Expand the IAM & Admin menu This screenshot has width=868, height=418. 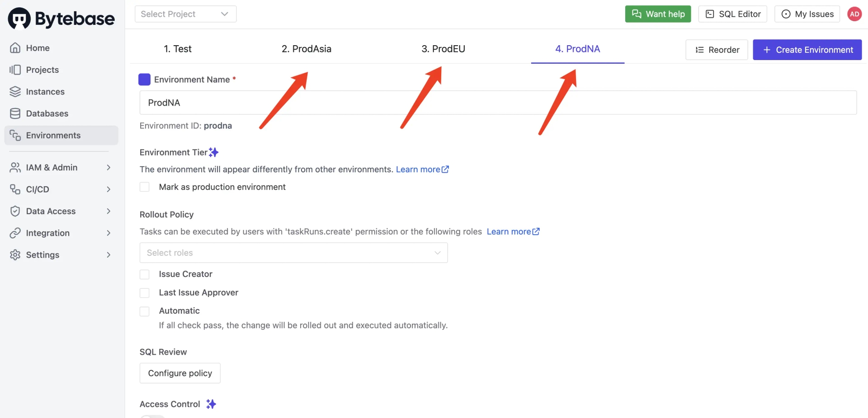tap(61, 168)
